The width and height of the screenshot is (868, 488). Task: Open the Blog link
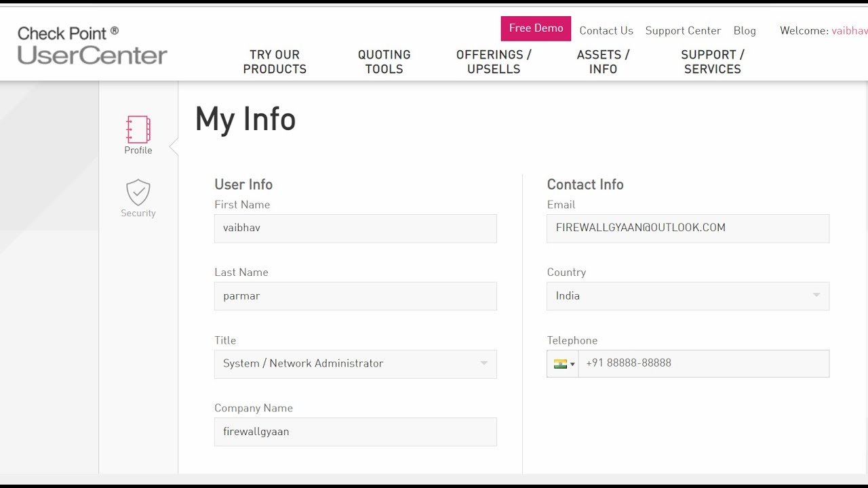tap(745, 30)
